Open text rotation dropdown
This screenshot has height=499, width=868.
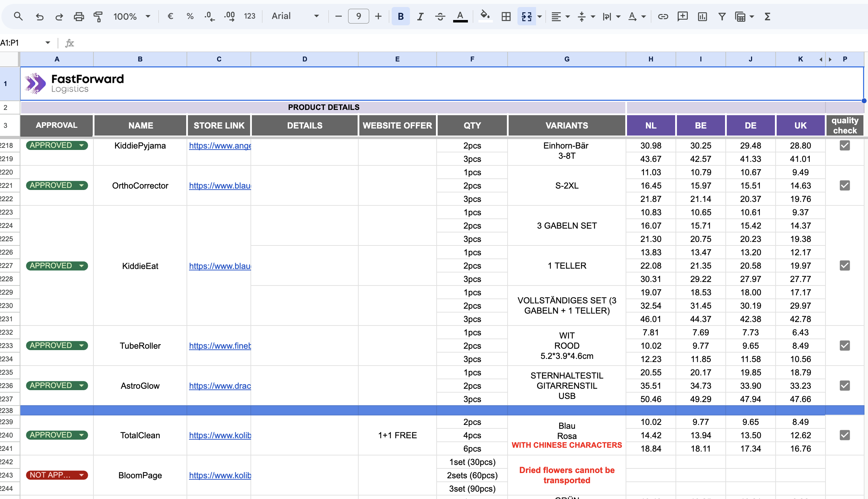click(x=637, y=16)
